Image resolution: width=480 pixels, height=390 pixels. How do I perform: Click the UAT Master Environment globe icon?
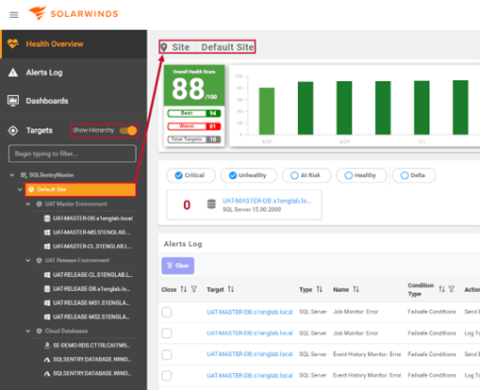(39, 204)
